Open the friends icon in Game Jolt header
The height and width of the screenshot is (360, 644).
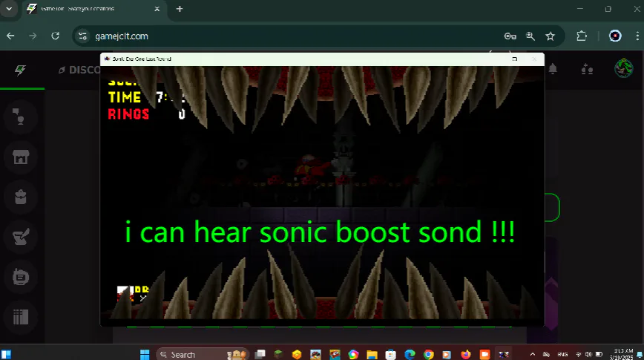587,70
